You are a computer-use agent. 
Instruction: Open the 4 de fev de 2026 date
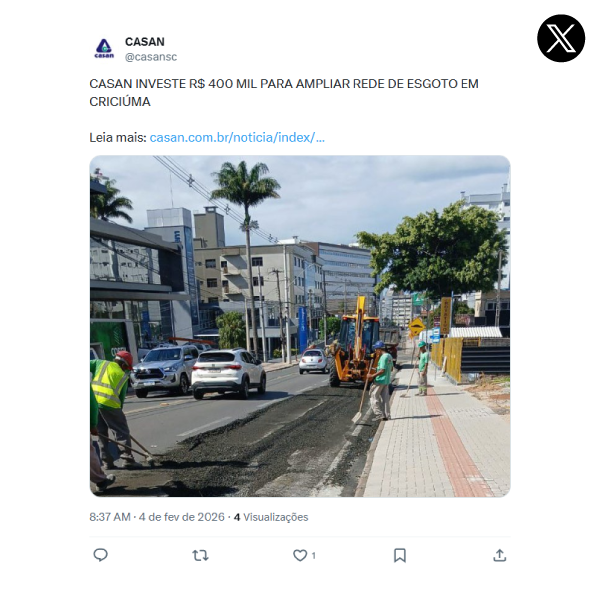[x=181, y=517]
